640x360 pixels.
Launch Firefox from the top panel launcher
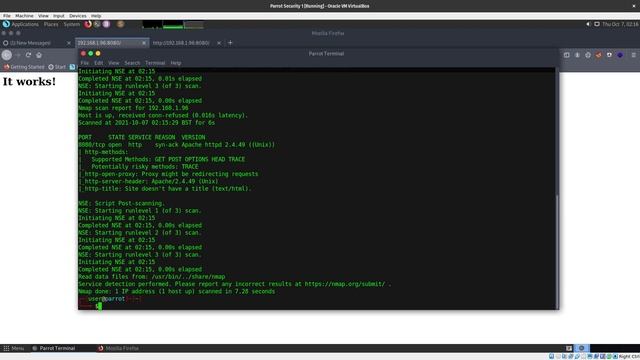click(88, 24)
